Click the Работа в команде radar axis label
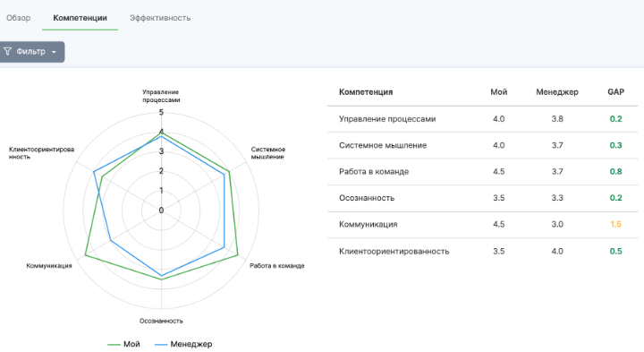Screen dimensions: 644x352 click(276, 266)
